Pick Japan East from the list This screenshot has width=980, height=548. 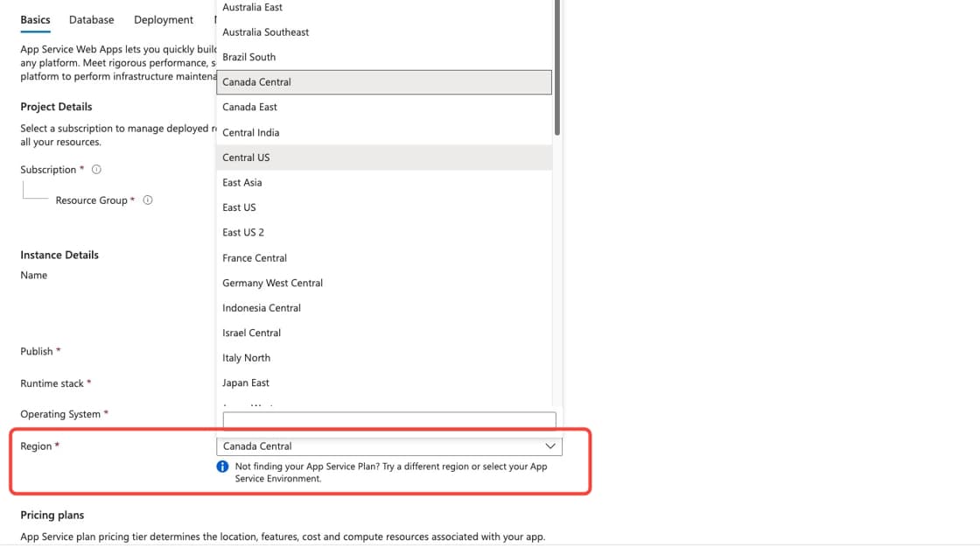(384, 383)
